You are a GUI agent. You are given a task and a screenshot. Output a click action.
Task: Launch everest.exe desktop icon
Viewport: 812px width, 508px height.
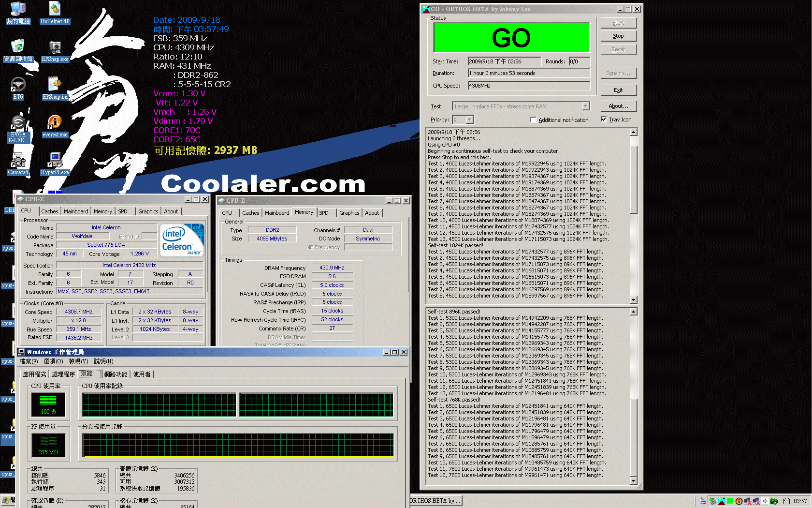coord(55,127)
